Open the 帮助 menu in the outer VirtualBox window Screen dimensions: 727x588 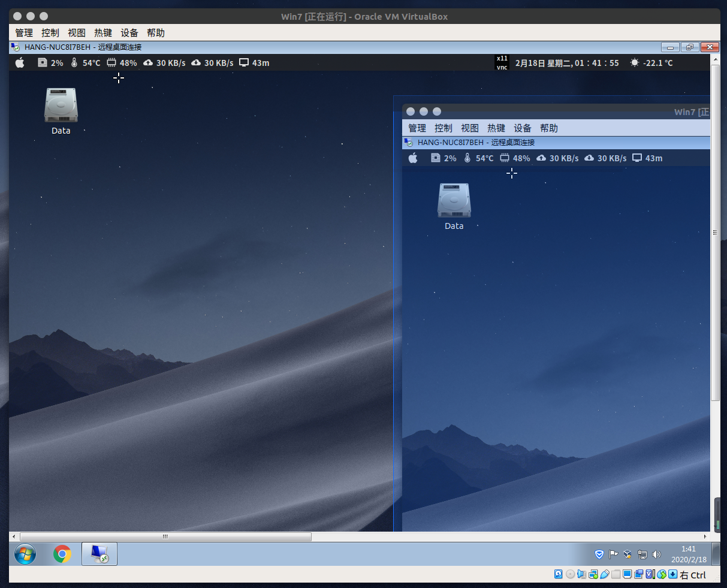coord(156,33)
